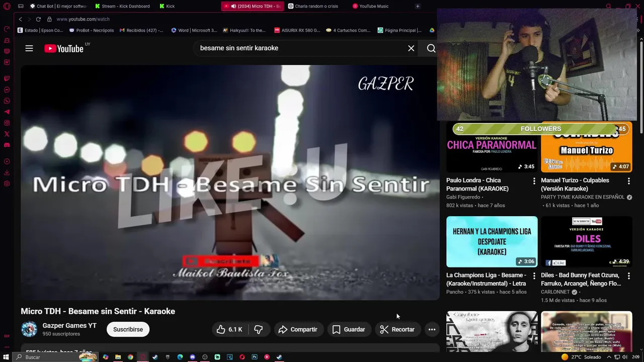This screenshot has height=362, width=644.
Task: Select the Micro TDH active tab
Action: (253, 6)
